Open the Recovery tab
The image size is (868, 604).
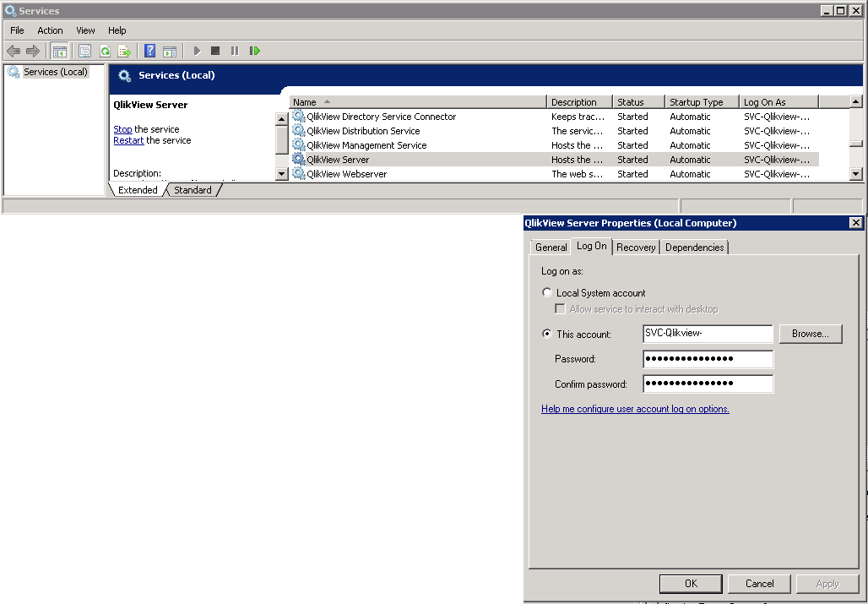coord(636,248)
